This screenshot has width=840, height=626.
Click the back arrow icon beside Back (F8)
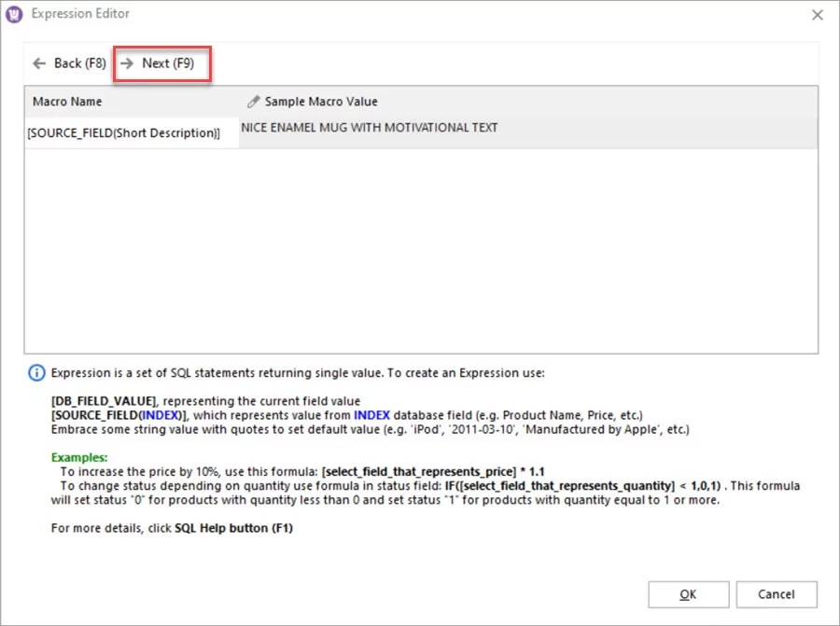(37, 63)
